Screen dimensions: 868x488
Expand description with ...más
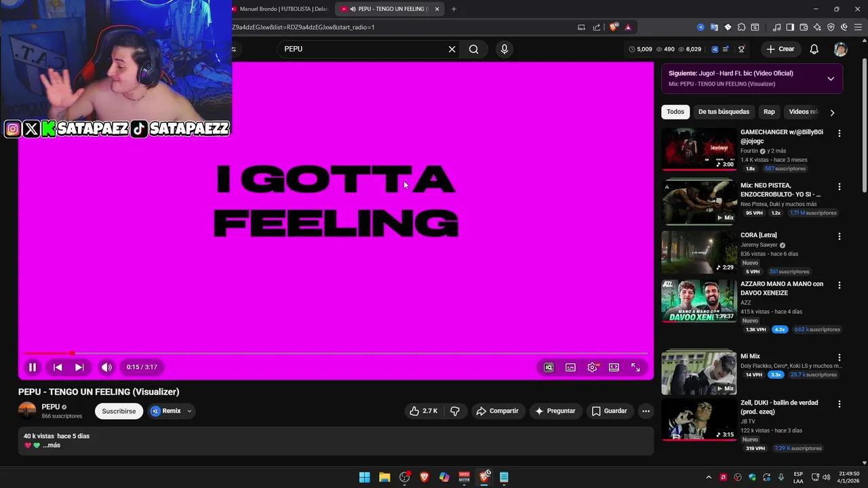tap(52, 445)
